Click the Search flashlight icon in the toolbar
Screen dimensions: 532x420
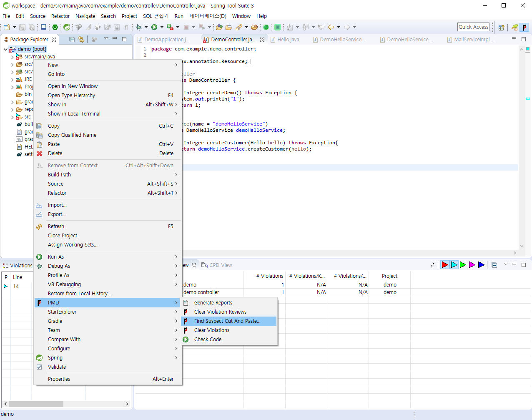point(239,27)
